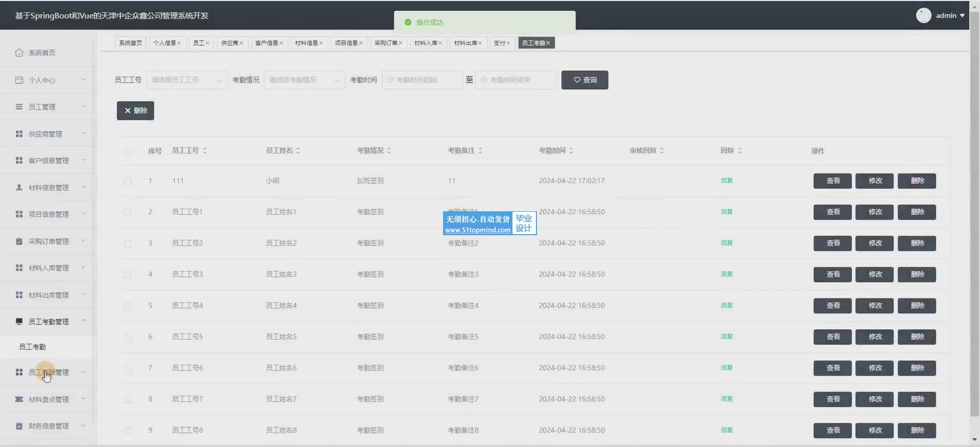Switch to the 系统首页 tab
The width and height of the screenshot is (980, 447).
pyautogui.click(x=131, y=43)
